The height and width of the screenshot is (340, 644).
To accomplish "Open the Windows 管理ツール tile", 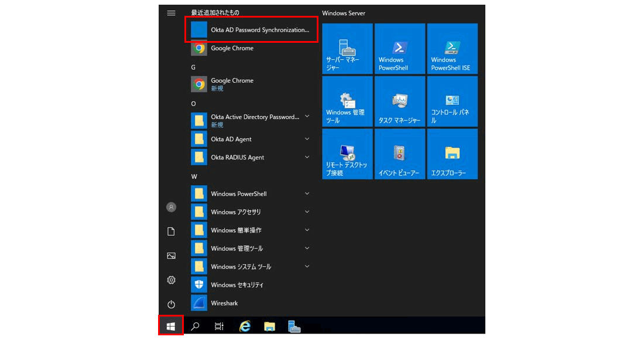I will point(347,101).
